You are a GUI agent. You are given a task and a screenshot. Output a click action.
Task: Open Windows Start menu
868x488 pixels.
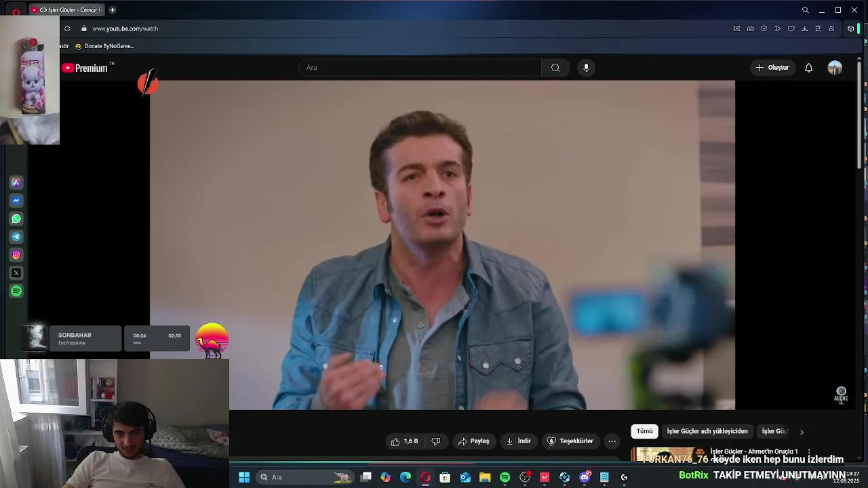244,477
